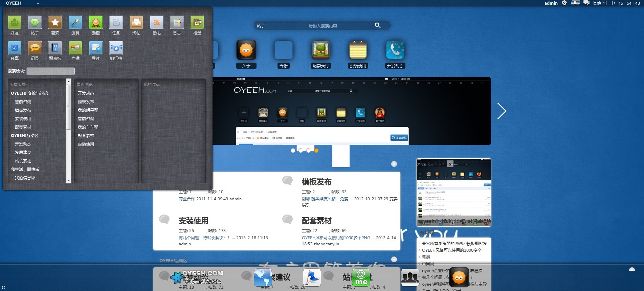Screen dimensions: 644x291
Task: Open the 帖子 posts icon in panel
Action: coord(35,23)
